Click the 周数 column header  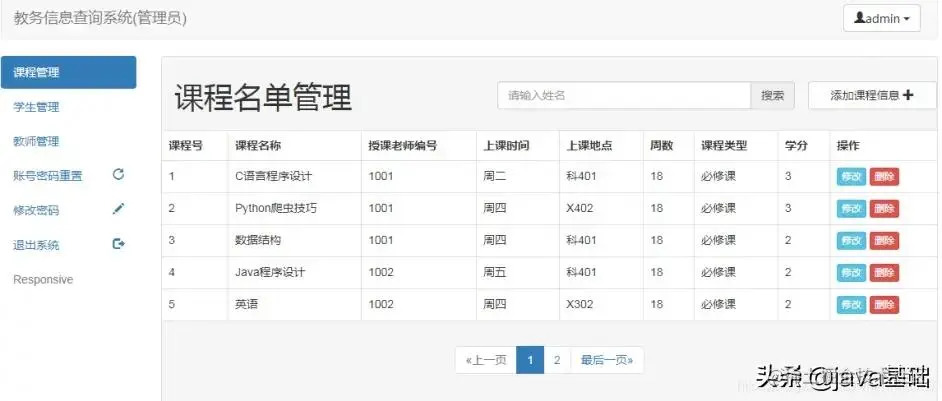coord(661,145)
